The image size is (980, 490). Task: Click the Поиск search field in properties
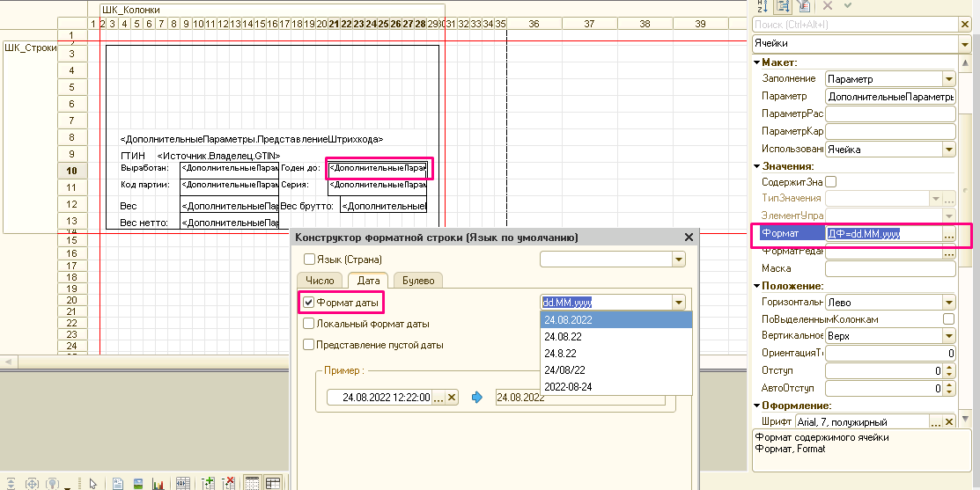click(856, 25)
